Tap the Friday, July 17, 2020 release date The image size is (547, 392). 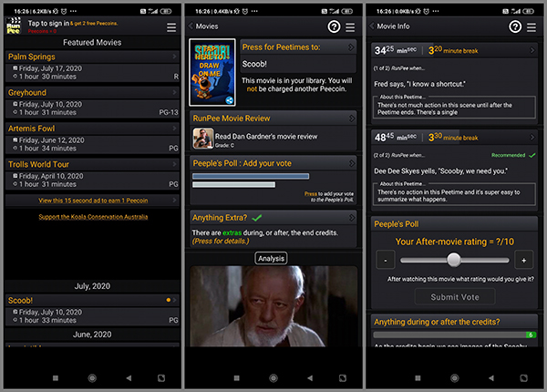tap(50, 68)
